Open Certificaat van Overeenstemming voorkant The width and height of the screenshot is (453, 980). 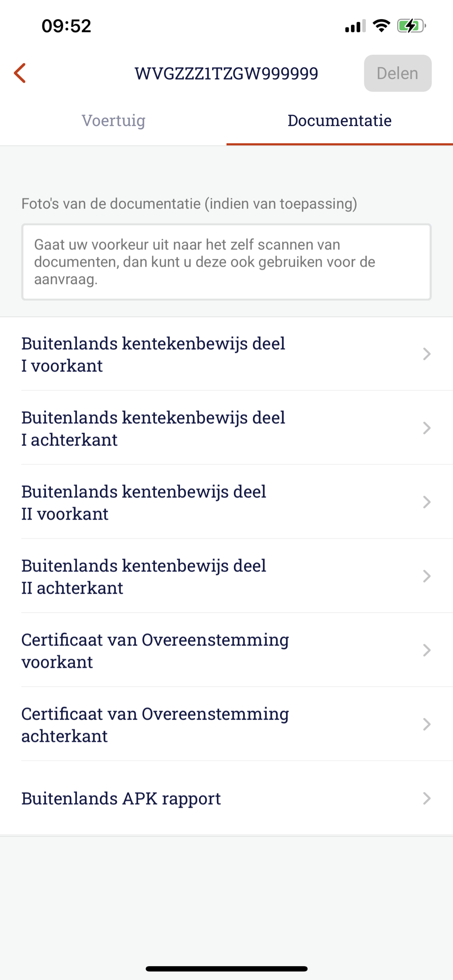(x=155, y=650)
